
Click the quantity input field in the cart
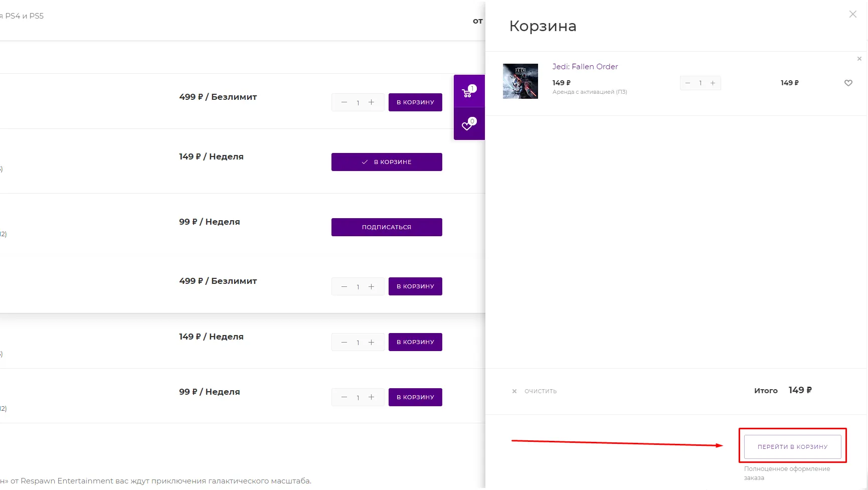coord(700,83)
